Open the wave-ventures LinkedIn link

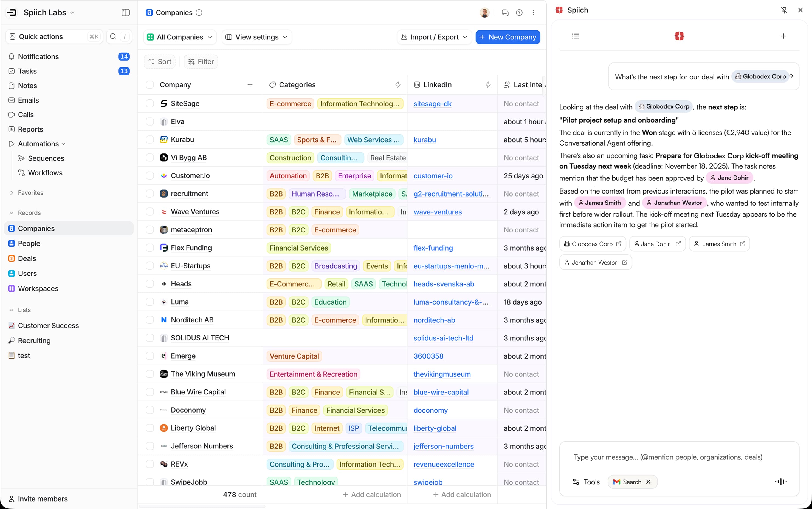[x=437, y=212]
